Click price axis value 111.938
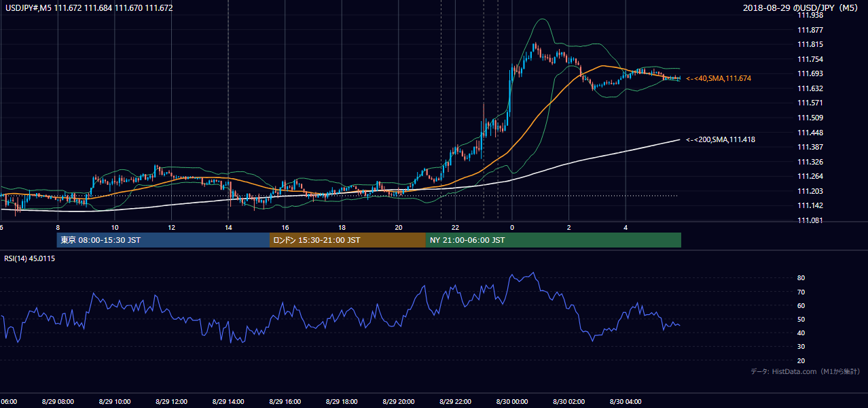 pyautogui.click(x=810, y=15)
